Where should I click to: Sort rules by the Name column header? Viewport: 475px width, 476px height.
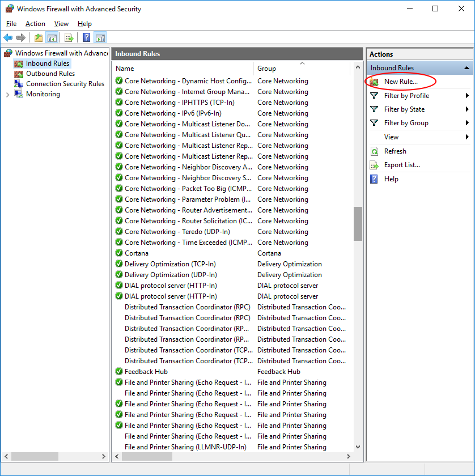(x=183, y=69)
